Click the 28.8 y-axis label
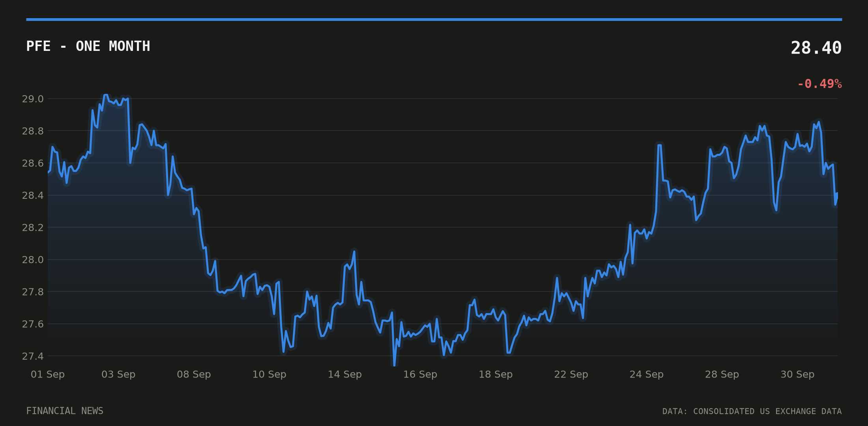The image size is (868, 426). (33, 131)
